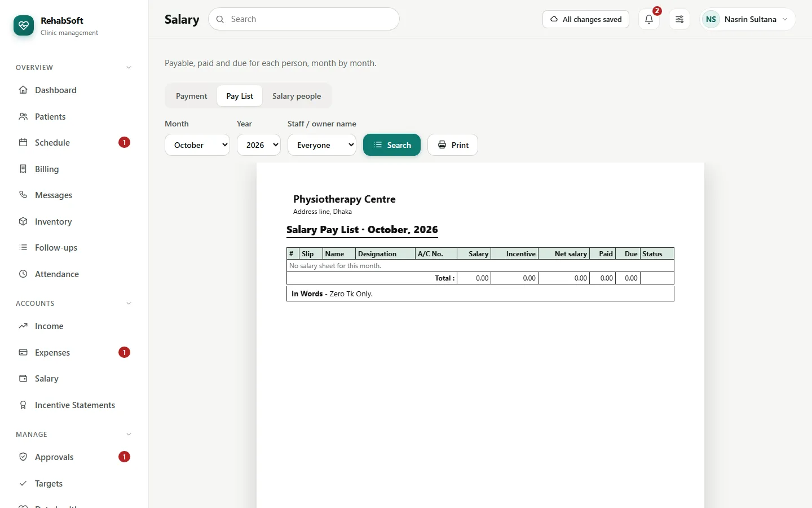Open the Attendance page
This screenshot has height=508, width=812.
pyautogui.click(x=74, y=274)
